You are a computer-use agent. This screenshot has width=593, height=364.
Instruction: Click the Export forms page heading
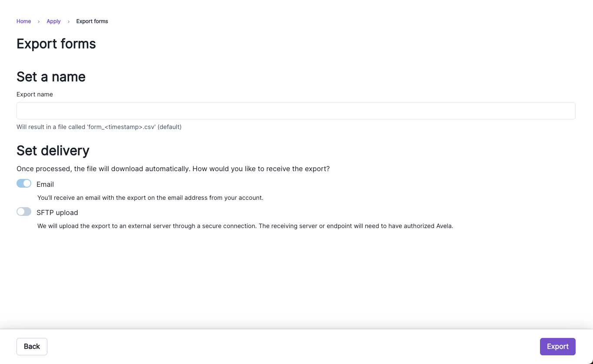(56, 43)
